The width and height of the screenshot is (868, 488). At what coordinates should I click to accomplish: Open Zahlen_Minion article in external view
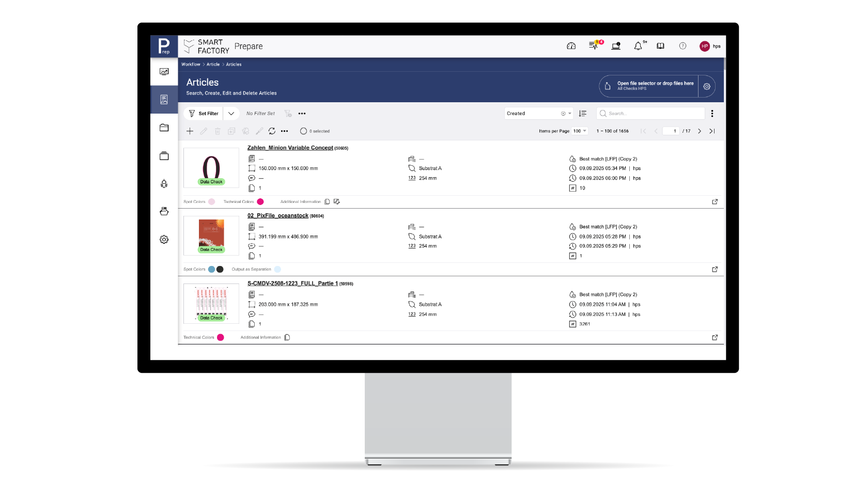715,202
